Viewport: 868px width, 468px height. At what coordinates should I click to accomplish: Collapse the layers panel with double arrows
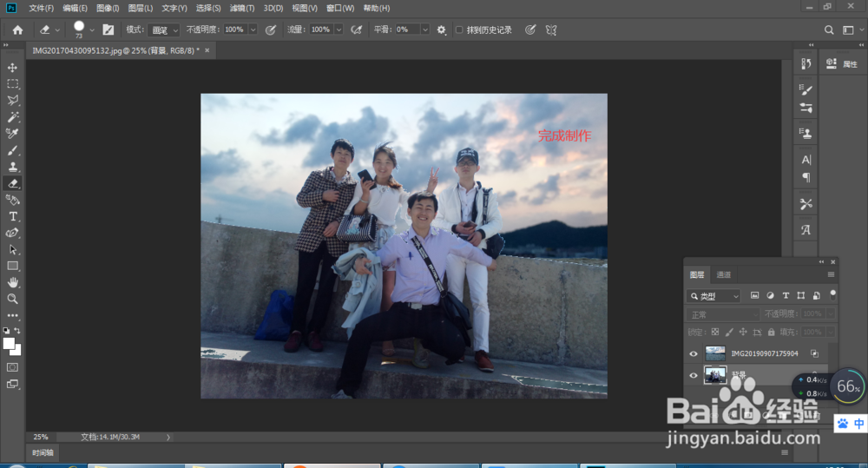click(x=821, y=262)
